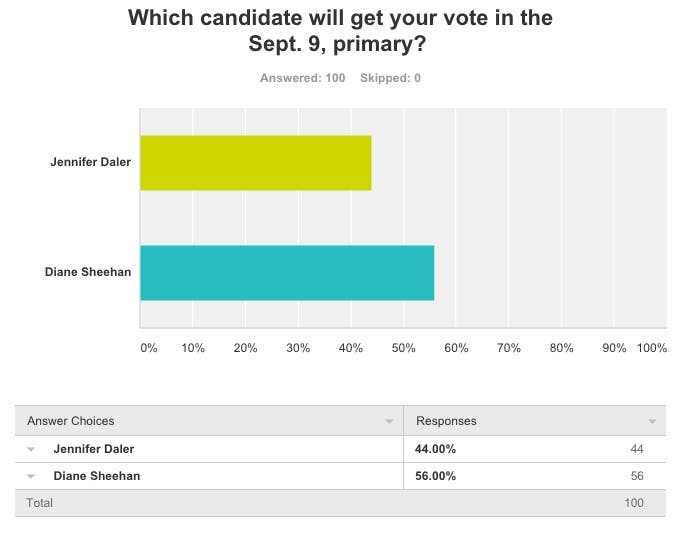
Task: Open the Responses column dropdown arrow
Action: (x=653, y=422)
